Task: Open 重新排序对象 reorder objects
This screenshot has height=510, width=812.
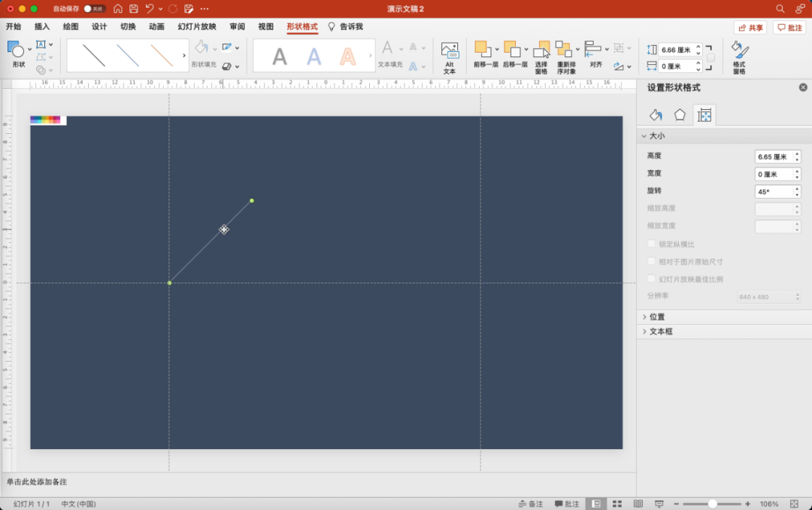Action: coord(566,57)
